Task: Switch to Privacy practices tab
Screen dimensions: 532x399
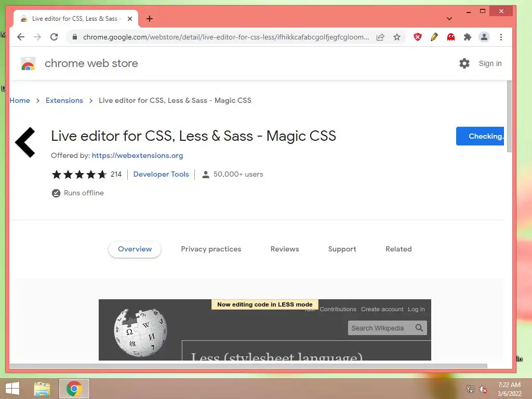Action: click(211, 249)
